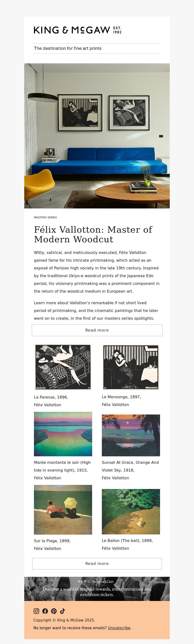Image resolution: width=194 pixels, height=644 pixels.
Task: Click the La Paresse, 1896 caption
Action: tap(51, 397)
